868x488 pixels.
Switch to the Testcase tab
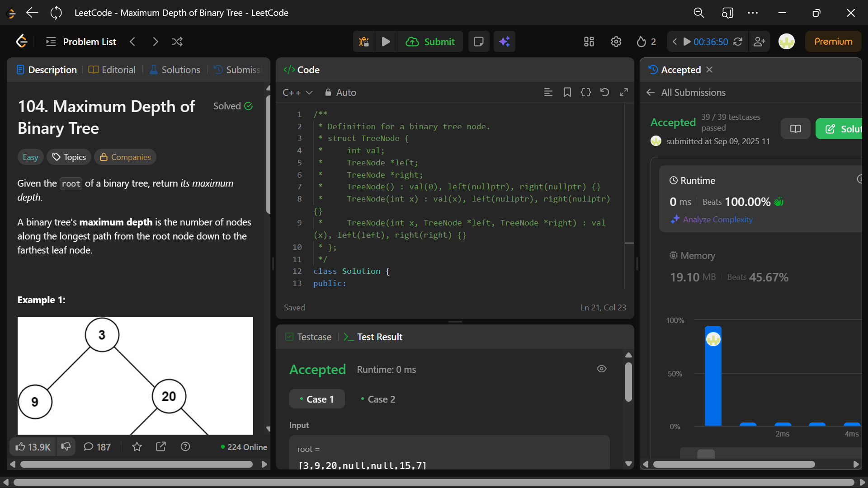coord(308,337)
